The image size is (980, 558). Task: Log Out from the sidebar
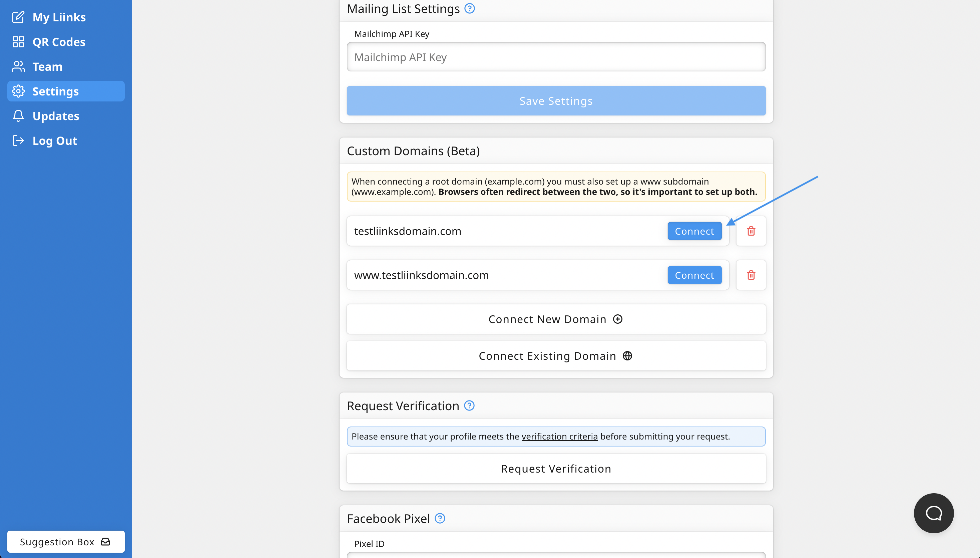54,141
